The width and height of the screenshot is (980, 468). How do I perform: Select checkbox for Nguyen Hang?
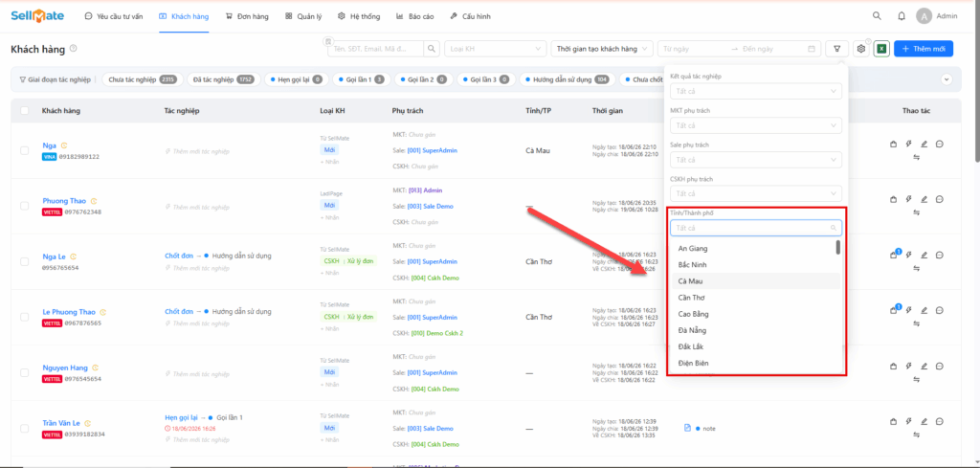click(x=24, y=372)
